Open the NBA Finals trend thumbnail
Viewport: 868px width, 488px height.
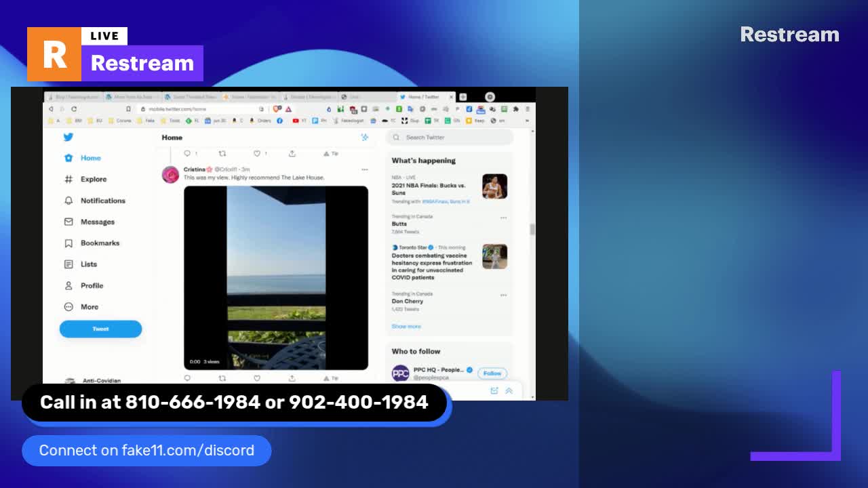pyautogui.click(x=494, y=186)
